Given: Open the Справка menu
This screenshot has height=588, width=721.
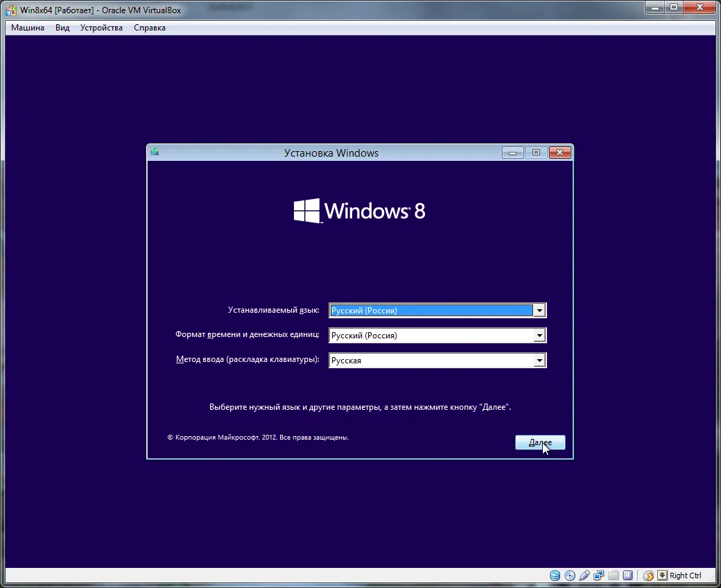Looking at the screenshot, I should (x=150, y=28).
